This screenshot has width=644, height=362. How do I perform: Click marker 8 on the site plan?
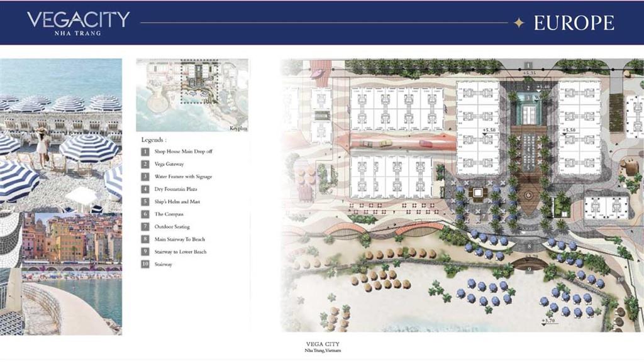(x=530, y=246)
